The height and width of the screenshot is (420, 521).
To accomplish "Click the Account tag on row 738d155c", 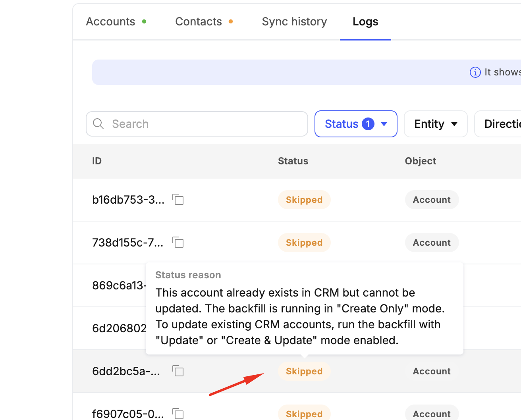I will coord(432,243).
